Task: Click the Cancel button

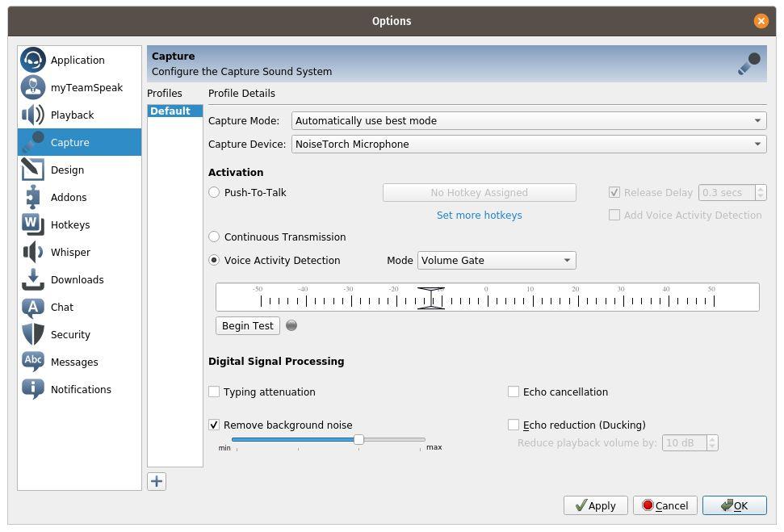Action: pyautogui.click(x=665, y=505)
